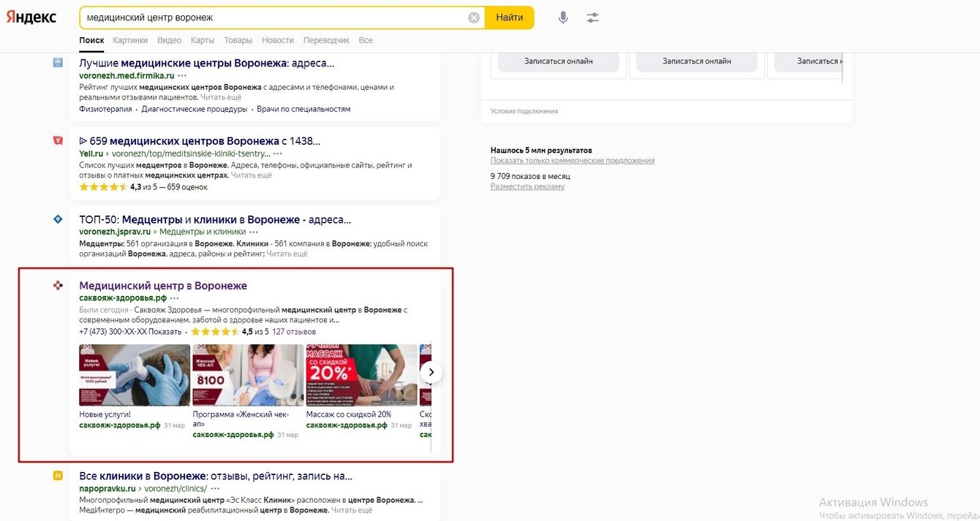This screenshot has width=980, height=521.
Task: Open options menu beside саквояж-здоровья.рф
Action: point(174,298)
